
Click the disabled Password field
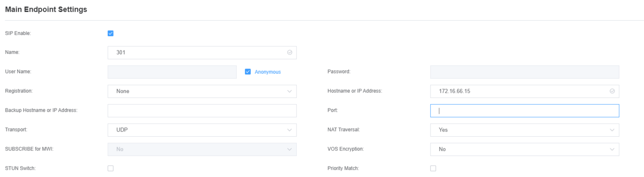pyautogui.click(x=524, y=72)
